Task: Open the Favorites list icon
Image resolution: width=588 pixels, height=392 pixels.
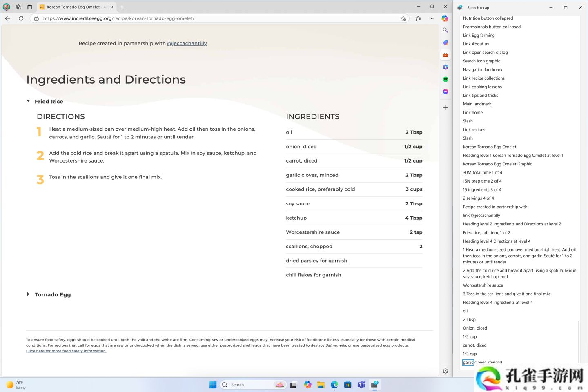Action: point(418,18)
